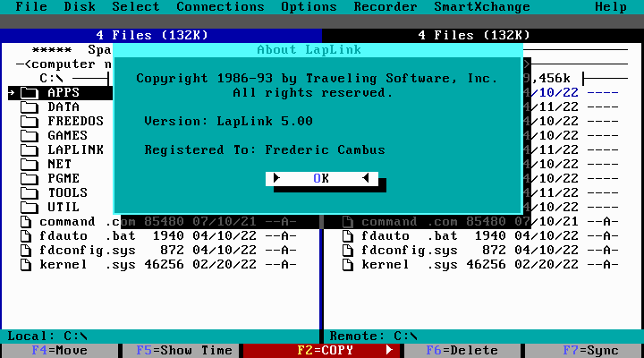The height and width of the screenshot is (358, 644).
Task: Select the FREEDOS folder name
Action: (75, 122)
